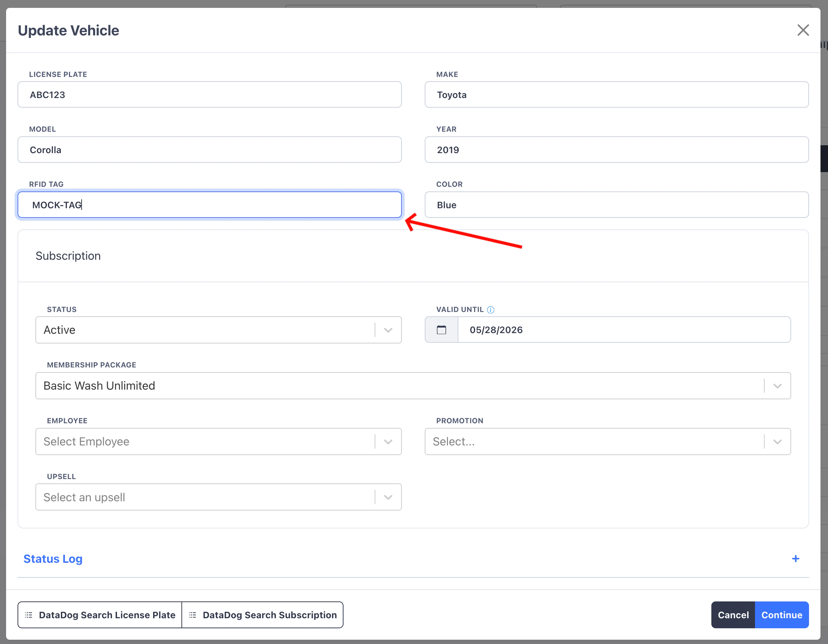Viewport: 828px width, 644px height.
Task: Click the Continue button
Action: pyautogui.click(x=782, y=615)
